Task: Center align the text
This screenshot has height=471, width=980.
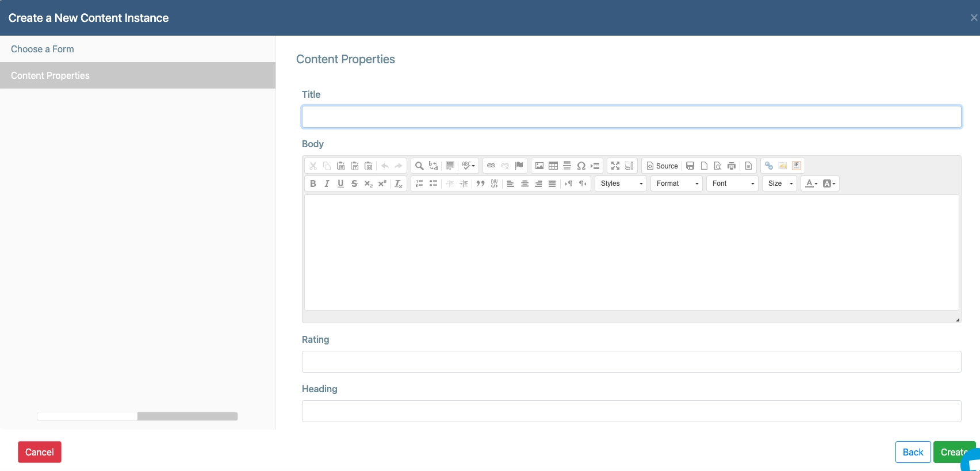Action: tap(525, 183)
